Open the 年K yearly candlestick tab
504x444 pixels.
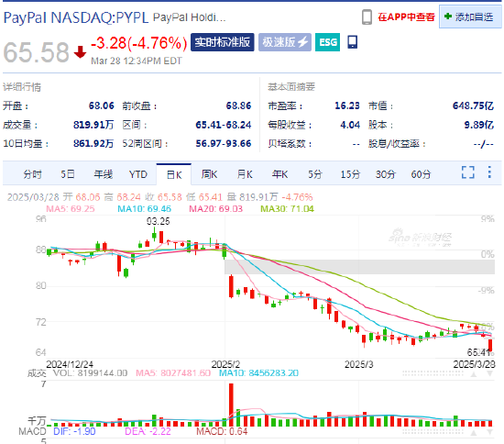pyautogui.click(x=280, y=174)
